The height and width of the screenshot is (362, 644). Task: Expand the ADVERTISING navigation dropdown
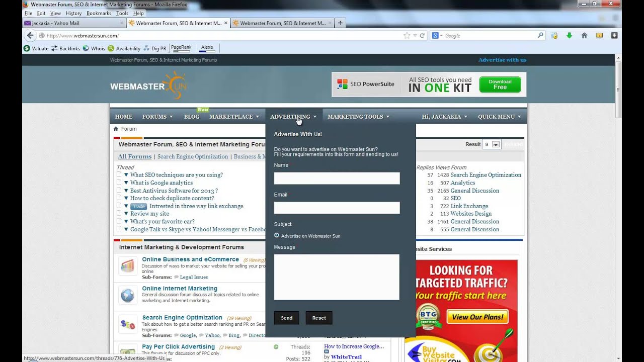click(x=293, y=117)
